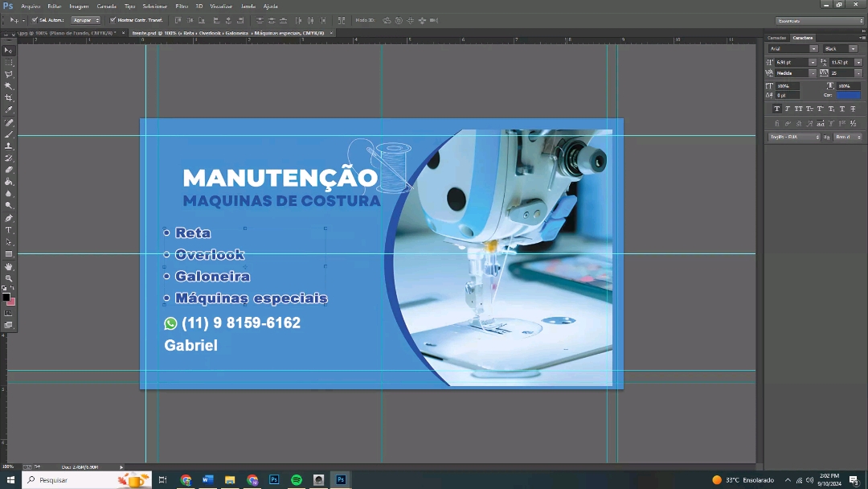The width and height of the screenshot is (868, 489).
Task: Select the Pen tool
Action: coord(9,218)
